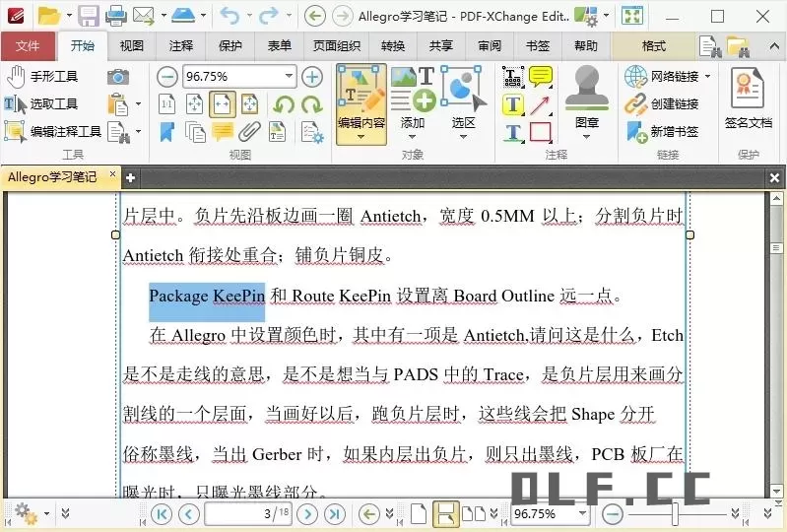Go to previous page in status bar
The image size is (787, 532).
click(x=189, y=513)
